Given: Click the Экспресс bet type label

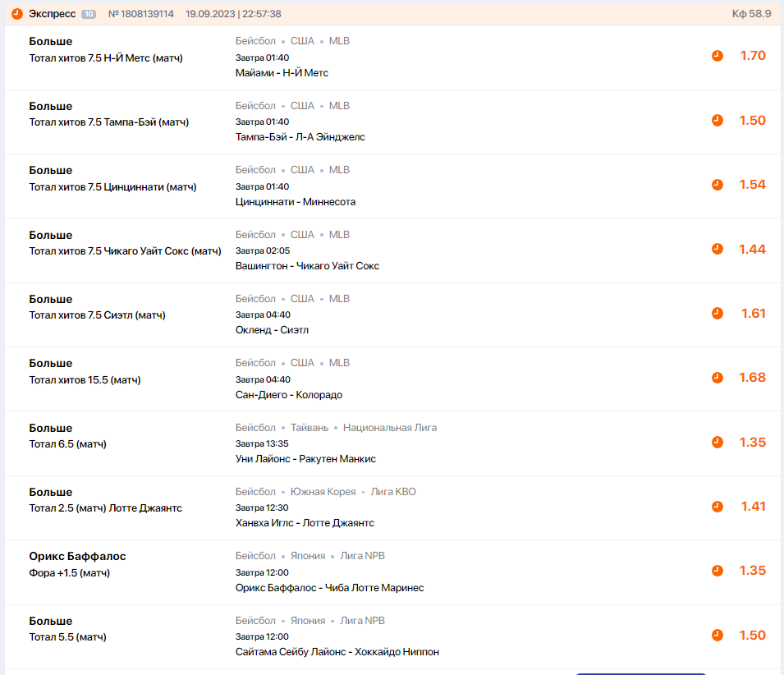Looking at the screenshot, I should (x=52, y=14).
